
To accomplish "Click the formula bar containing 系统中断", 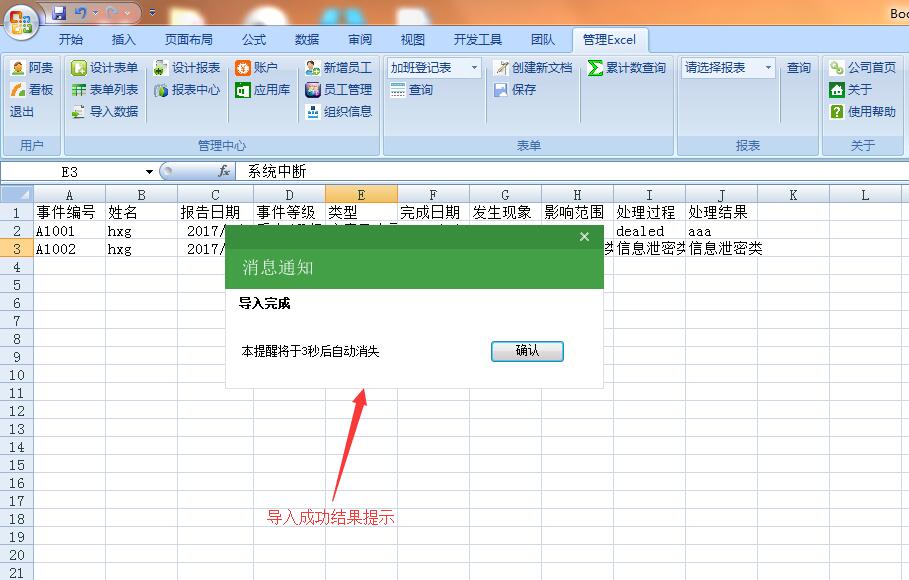I will click(571, 171).
